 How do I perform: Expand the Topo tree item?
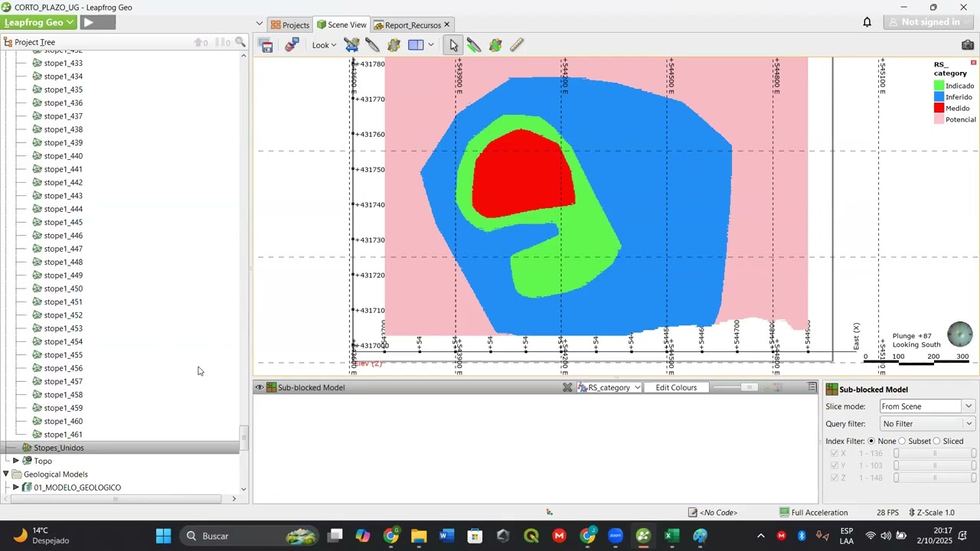pos(16,461)
